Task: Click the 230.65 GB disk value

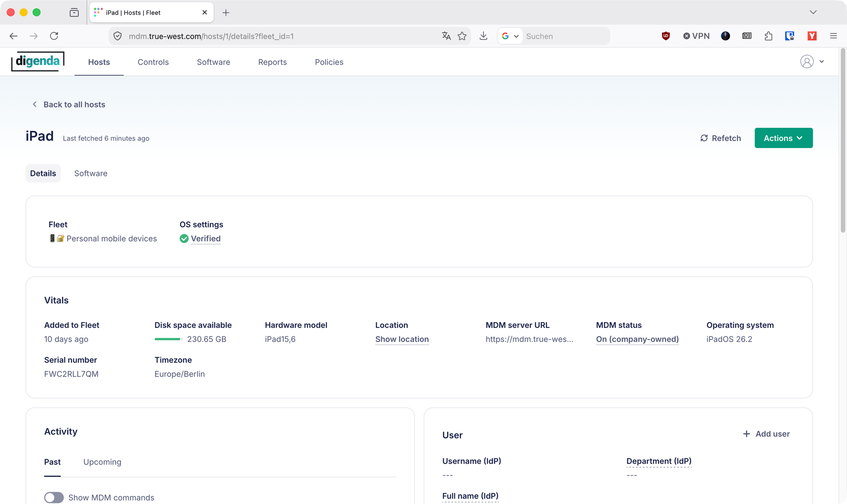Action: coord(207,339)
